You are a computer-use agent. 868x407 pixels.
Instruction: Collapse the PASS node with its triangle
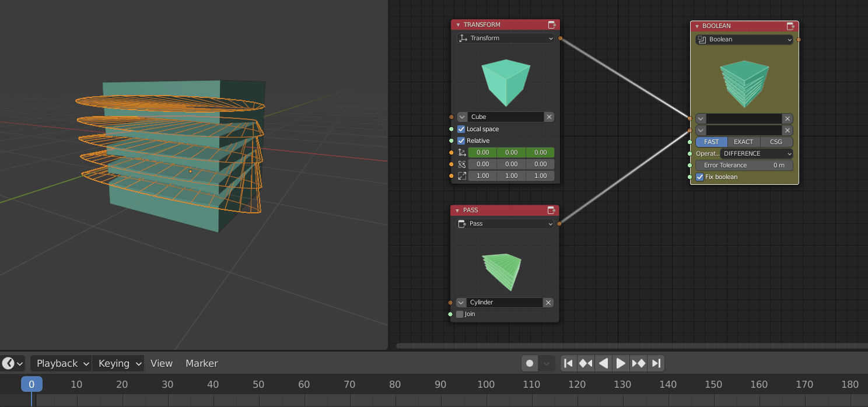(x=458, y=210)
